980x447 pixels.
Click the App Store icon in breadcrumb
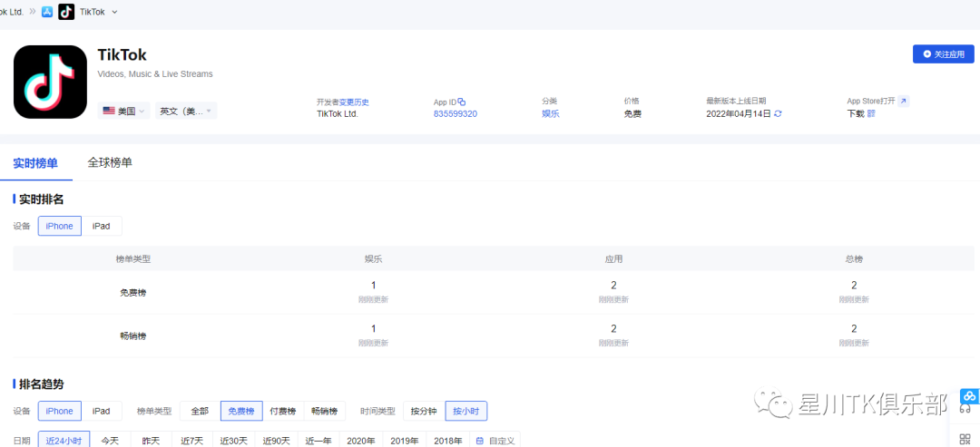[47, 12]
